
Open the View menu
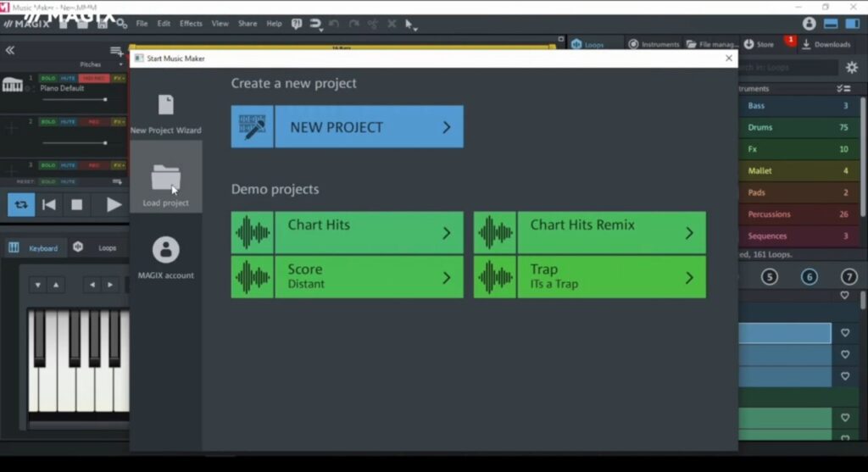[220, 24]
